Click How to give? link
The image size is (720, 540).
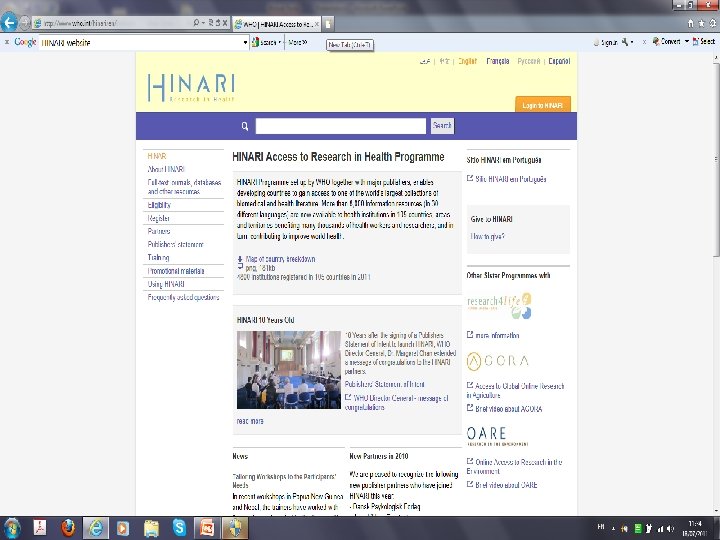tap(488, 236)
